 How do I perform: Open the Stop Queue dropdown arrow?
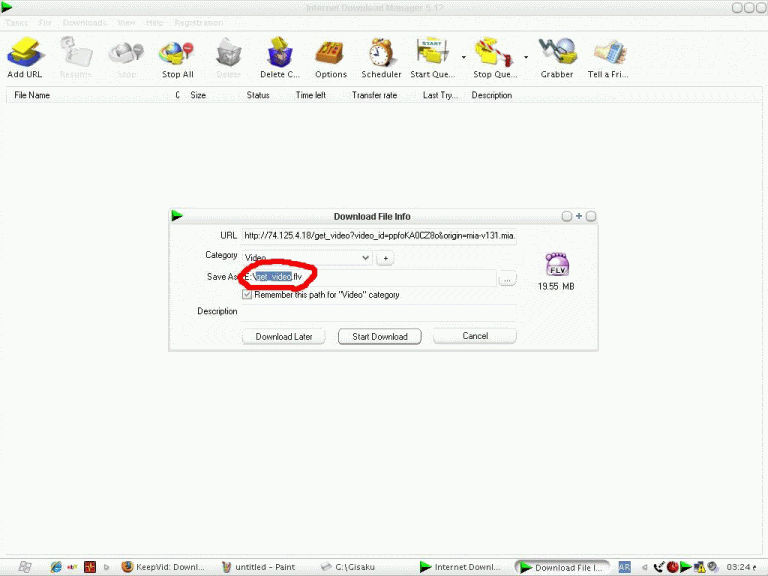527,57
